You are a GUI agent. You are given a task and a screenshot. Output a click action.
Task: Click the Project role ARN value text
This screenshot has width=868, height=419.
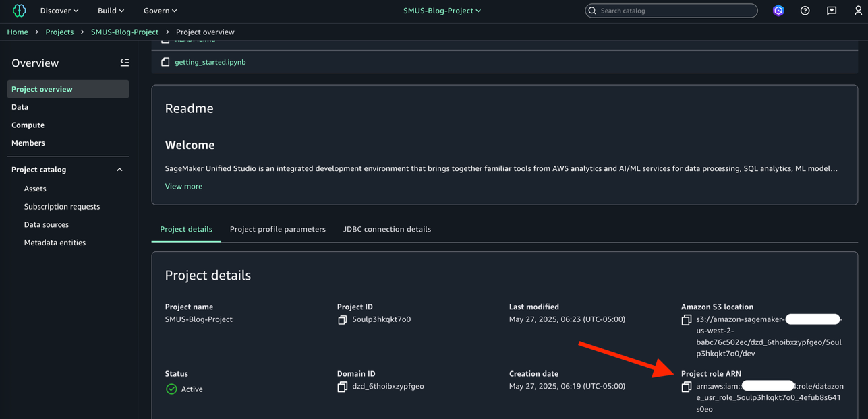click(x=770, y=397)
